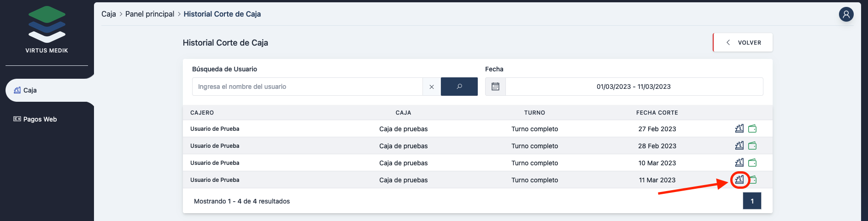
Task: Select Caja in the sidebar
Action: tap(30, 90)
